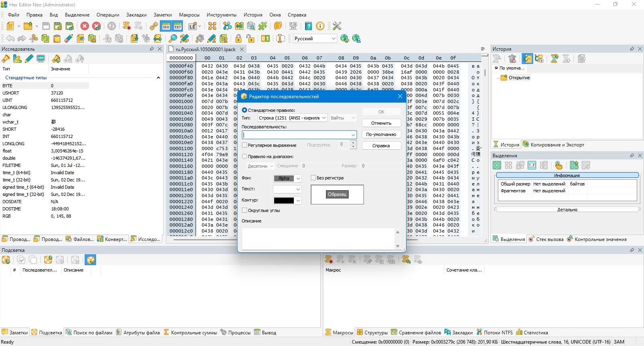Click the Описание text area
The image size is (644, 346).
pyautogui.click(x=318, y=238)
